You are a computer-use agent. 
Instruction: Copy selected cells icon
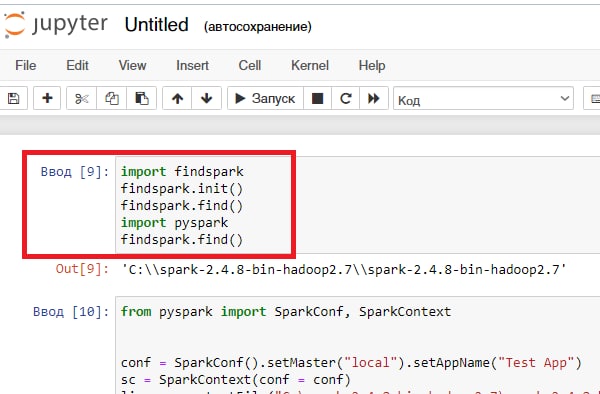click(111, 98)
